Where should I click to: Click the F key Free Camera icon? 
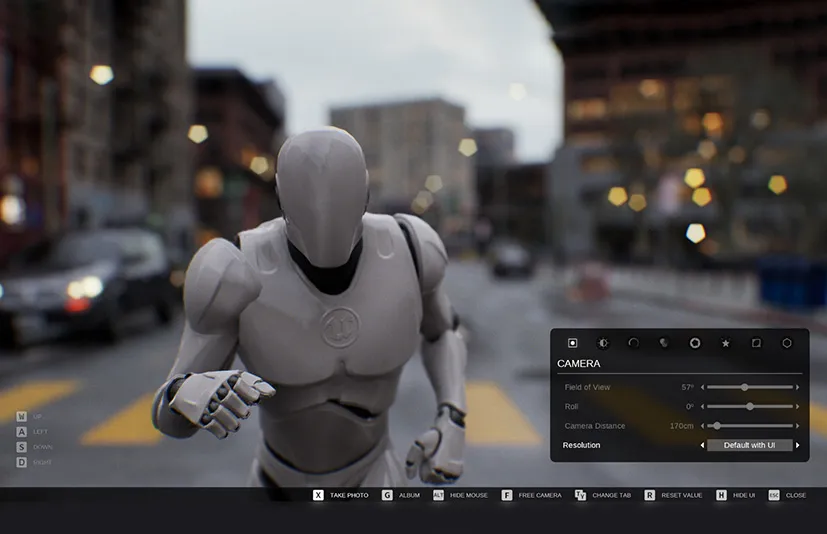(x=507, y=495)
